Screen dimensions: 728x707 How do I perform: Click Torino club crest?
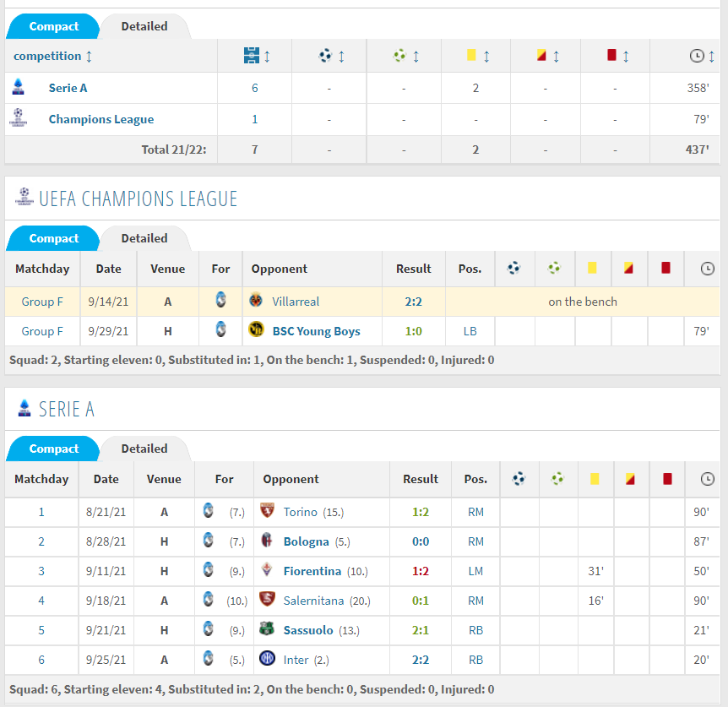pyautogui.click(x=267, y=510)
